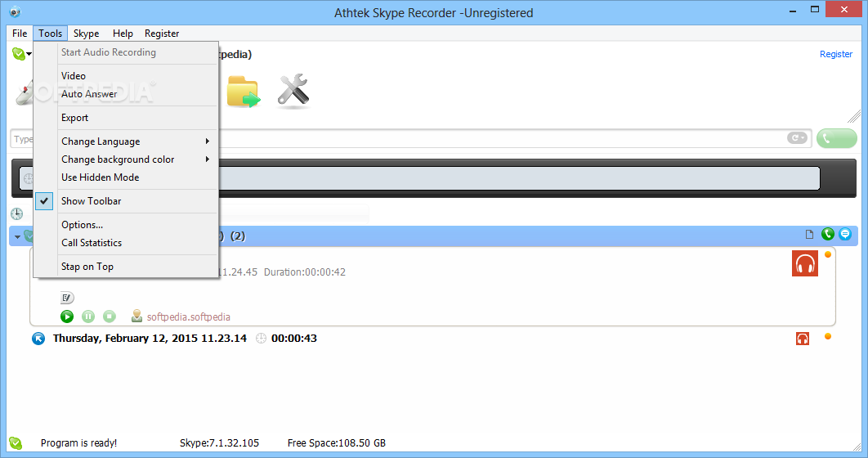The width and height of the screenshot is (868, 458).
Task: Click the status bar Skype icon
Action: click(16, 443)
